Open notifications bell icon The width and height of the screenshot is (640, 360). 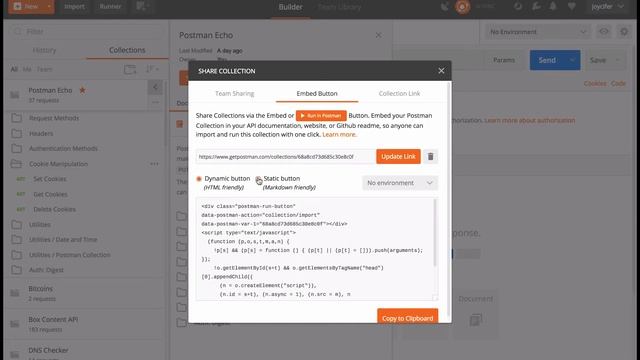(553, 7)
